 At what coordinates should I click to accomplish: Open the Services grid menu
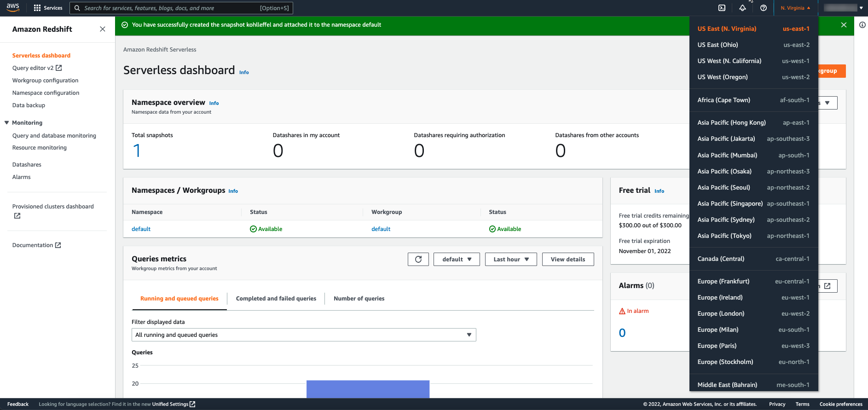pyautogui.click(x=48, y=8)
